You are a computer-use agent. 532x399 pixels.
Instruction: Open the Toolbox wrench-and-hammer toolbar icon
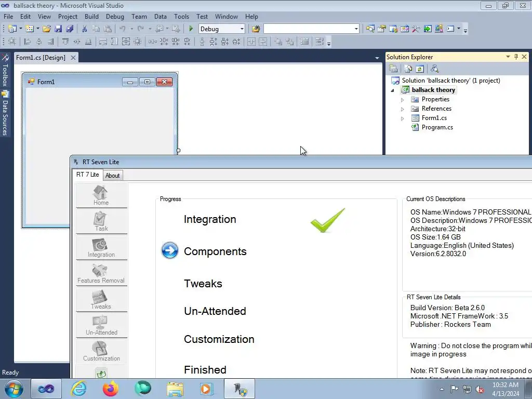[x=416, y=29]
